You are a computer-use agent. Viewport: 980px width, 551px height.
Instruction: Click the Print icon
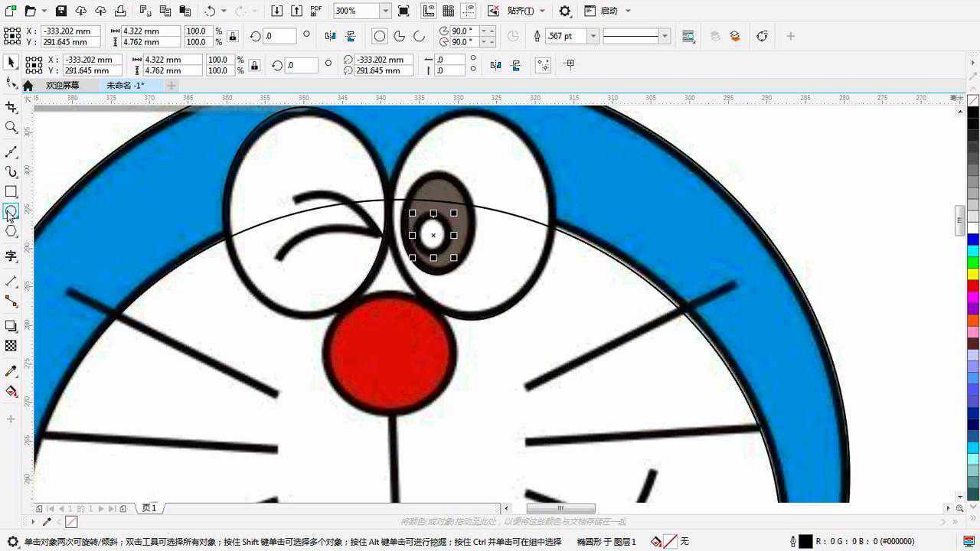[121, 11]
